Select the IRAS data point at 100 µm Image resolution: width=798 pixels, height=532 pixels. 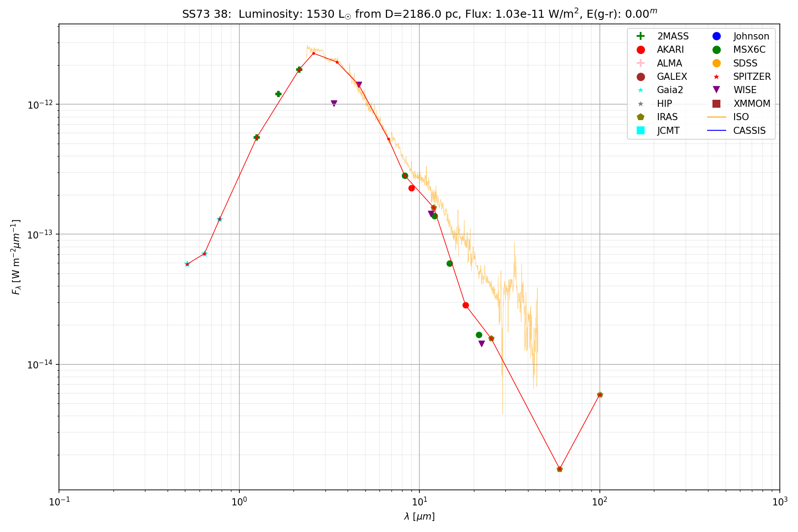coord(600,395)
